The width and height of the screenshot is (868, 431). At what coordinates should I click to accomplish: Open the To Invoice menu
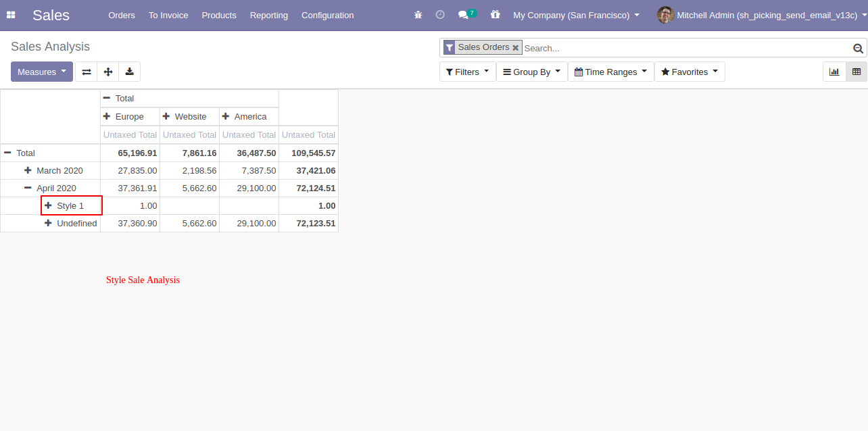coord(168,15)
